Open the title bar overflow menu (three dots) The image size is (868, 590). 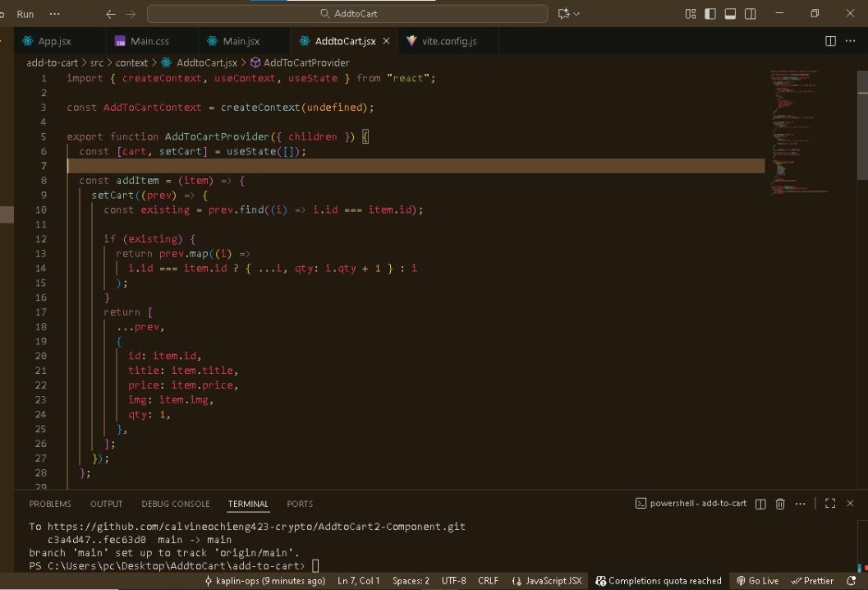(x=54, y=14)
